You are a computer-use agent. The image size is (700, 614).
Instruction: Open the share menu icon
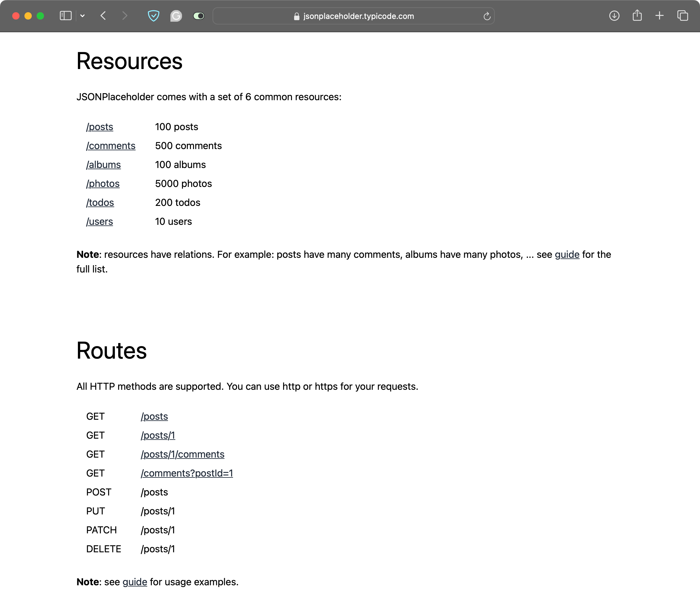pyautogui.click(x=637, y=16)
